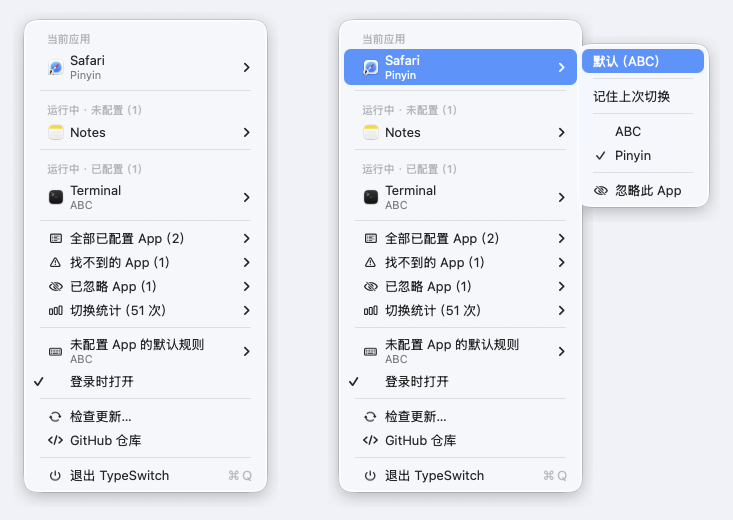
Task: Open 已忽略 App (1) label in right menu
Action: 428,286
